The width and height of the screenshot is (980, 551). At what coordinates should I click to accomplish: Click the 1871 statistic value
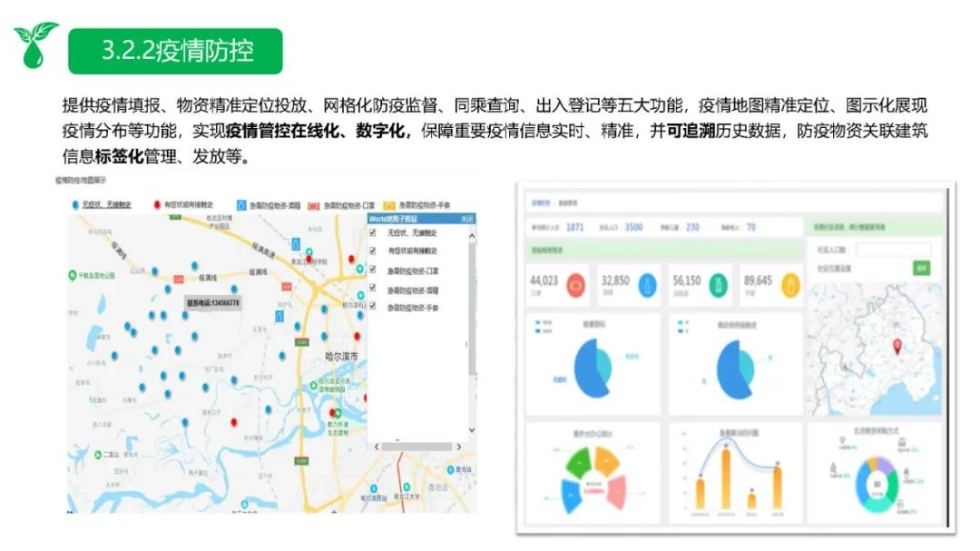pyautogui.click(x=575, y=227)
